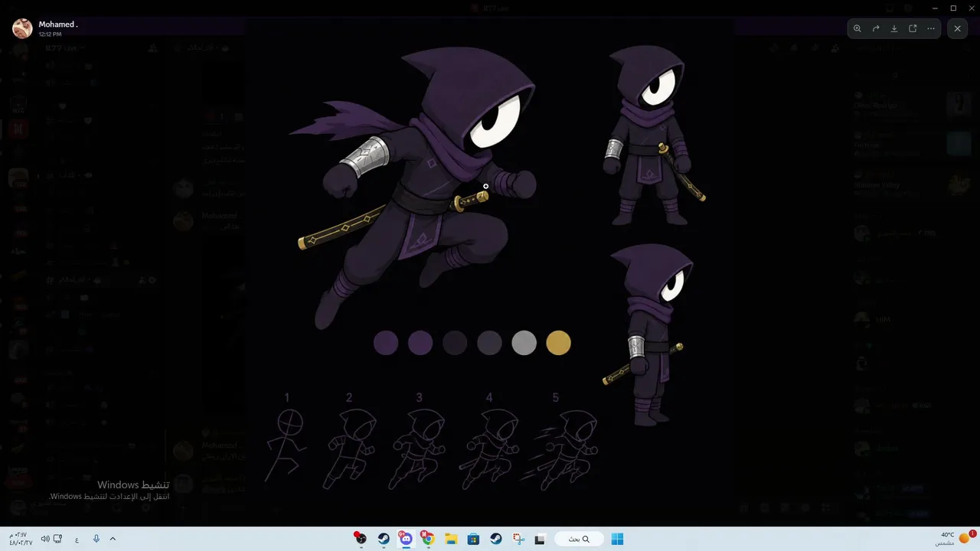Open the image in browser icon

(x=913, y=29)
